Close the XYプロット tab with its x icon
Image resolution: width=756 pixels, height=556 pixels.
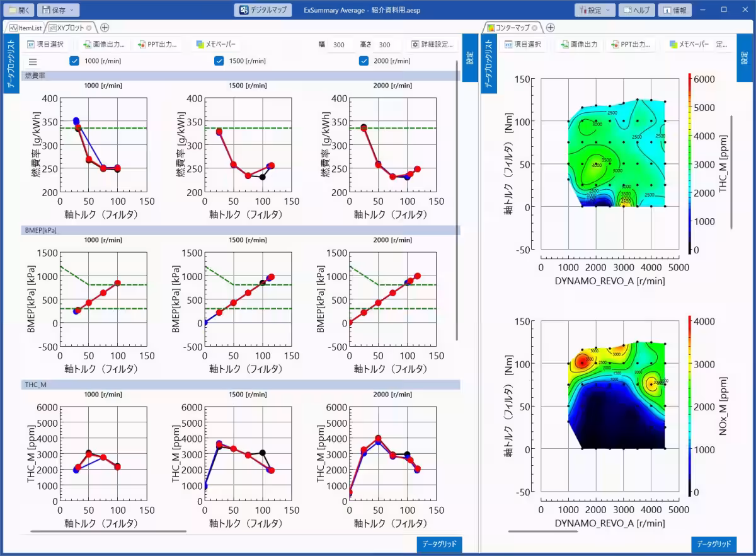pyautogui.click(x=89, y=28)
